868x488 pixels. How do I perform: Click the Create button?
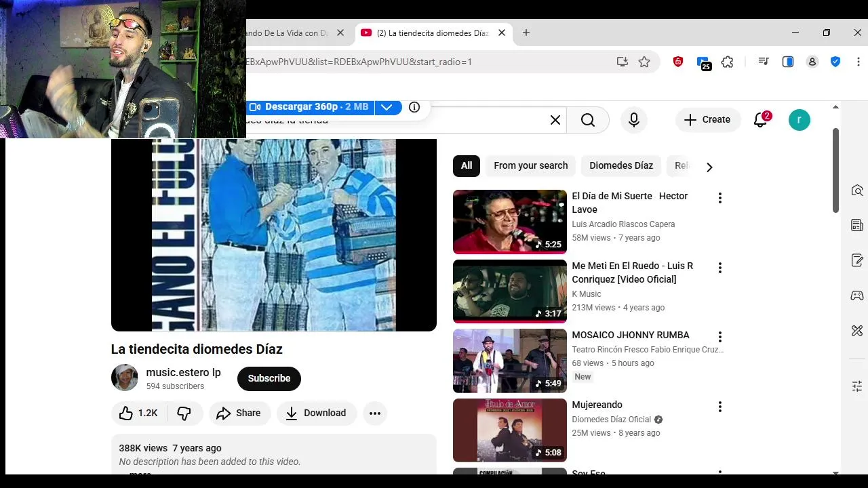[707, 120]
